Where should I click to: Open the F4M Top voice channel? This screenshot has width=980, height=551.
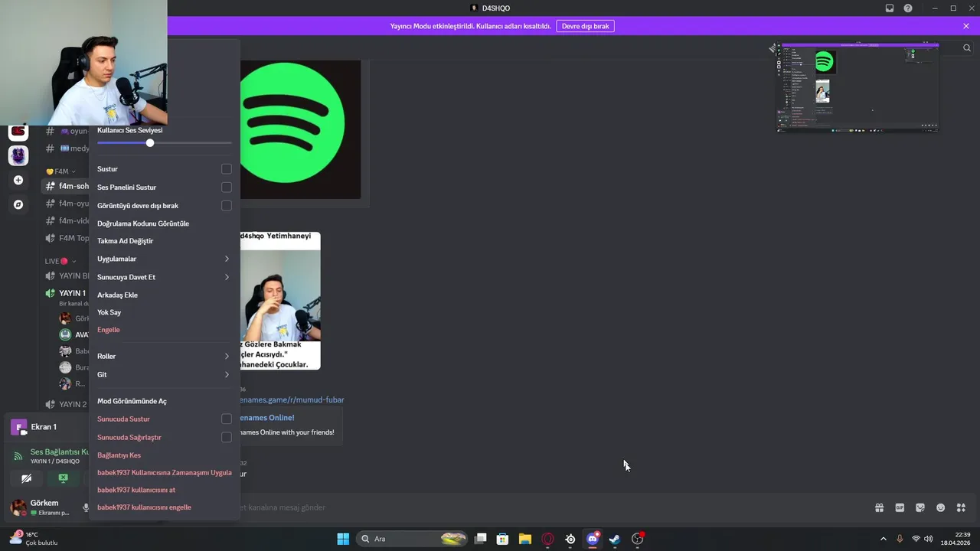[66, 238]
